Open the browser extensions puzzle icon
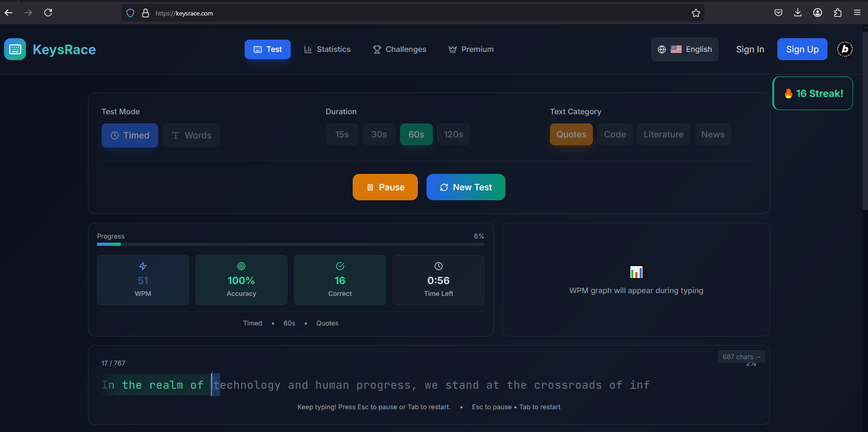868x432 pixels. coord(837,13)
